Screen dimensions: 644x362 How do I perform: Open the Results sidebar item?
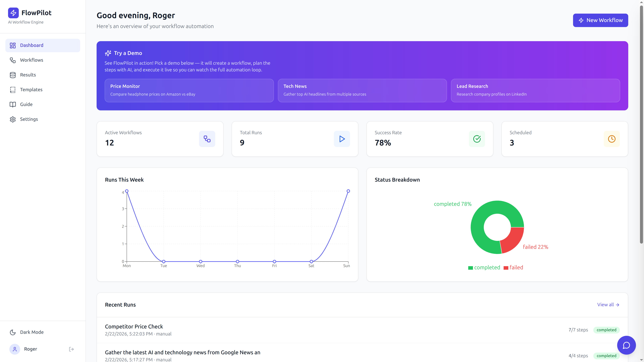(28, 75)
